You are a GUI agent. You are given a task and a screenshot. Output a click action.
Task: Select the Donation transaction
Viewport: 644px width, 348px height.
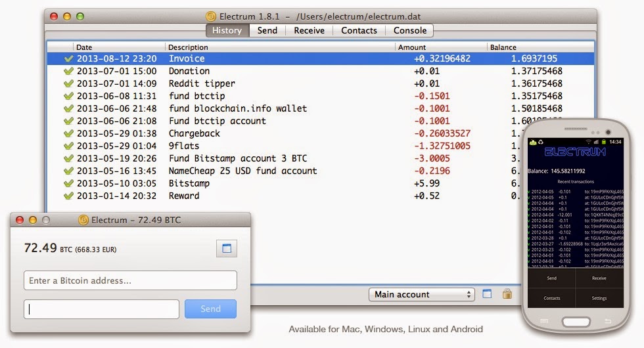point(321,71)
